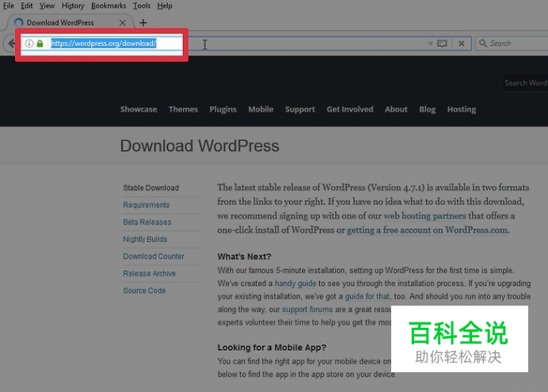Open the Download Counter sidebar link
Screen dimensions: 548x392
154,257
